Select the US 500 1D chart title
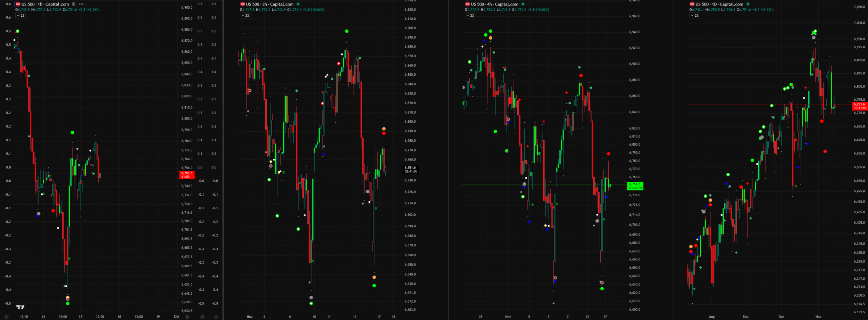The height and width of the screenshot is (320, 868). (x=719, y=4)
